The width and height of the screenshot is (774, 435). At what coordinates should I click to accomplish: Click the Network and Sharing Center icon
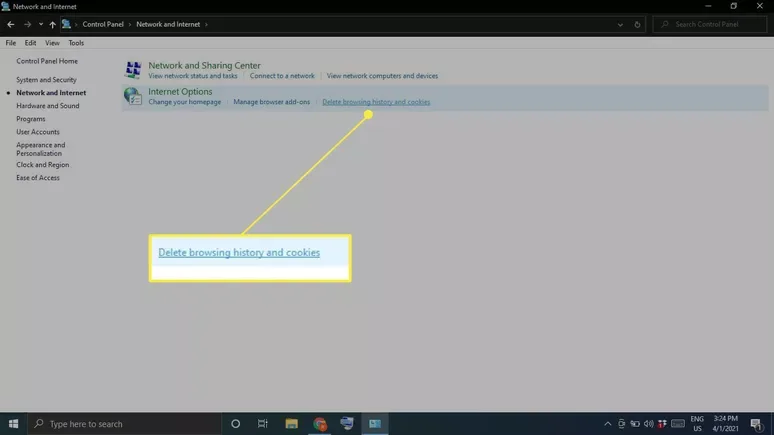133,70
